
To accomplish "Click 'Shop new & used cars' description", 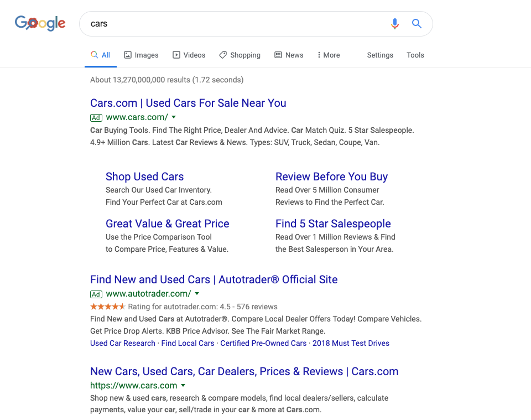I will coord(239,404).
